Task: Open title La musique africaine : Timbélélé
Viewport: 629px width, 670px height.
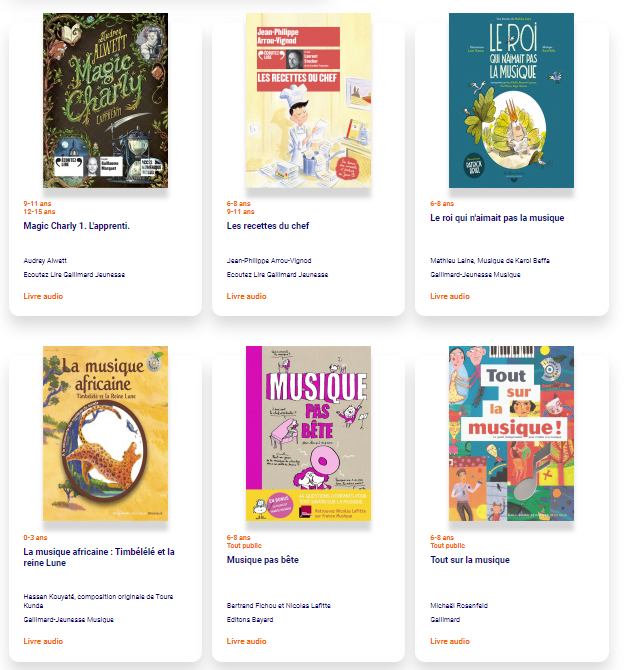Action: (99, 557)
